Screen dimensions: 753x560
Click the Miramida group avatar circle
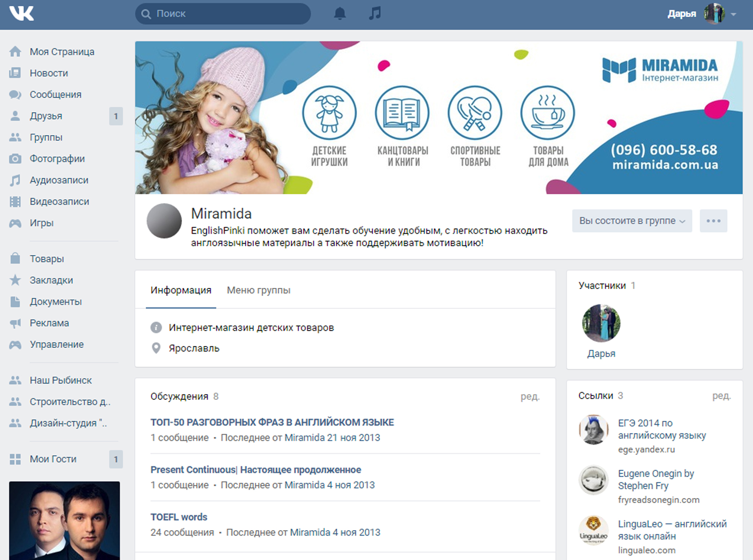pyautogui.click(x=164, y=221)
